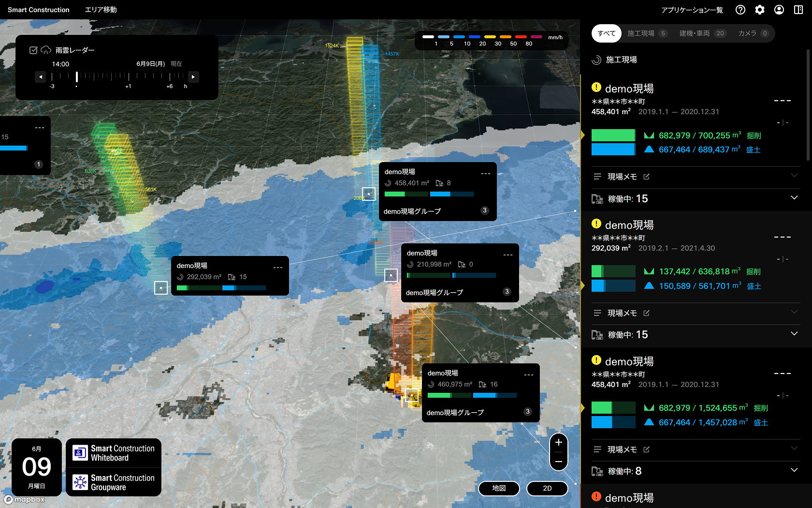This screenshot has height=508, width=812.
Task: Click blue fill progress bar of second site
Action: click(x=613, y=285)
